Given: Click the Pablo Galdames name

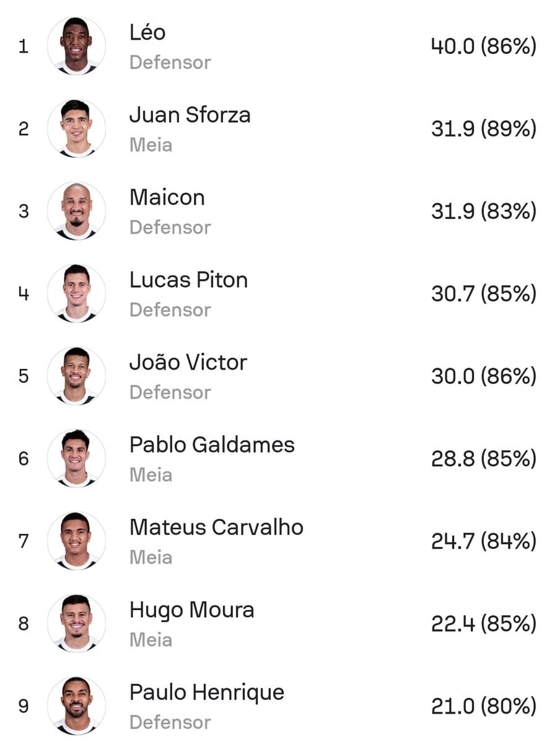Looking at the screenshot, I should (x=212, y=445).
